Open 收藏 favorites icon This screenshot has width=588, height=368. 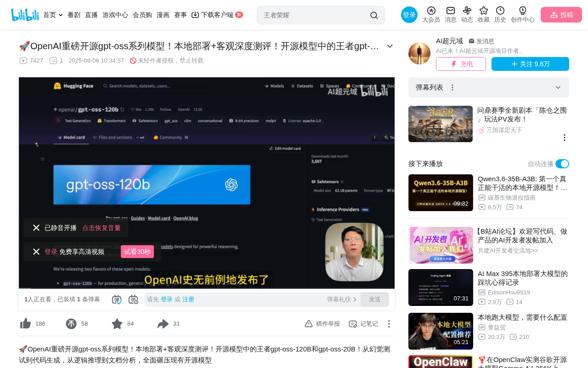484,15
